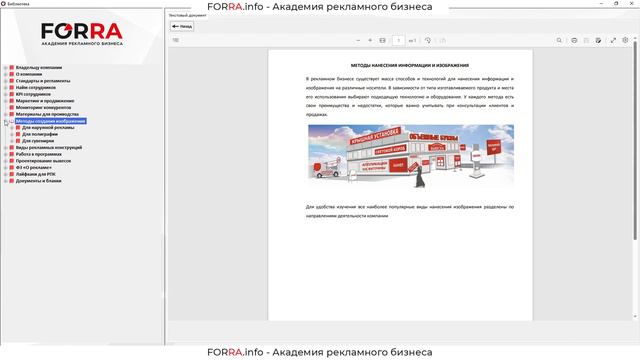Image resolution: width=640 pixels, height=360 pixels.
Task: Open 'KPI сотрудников' in the tree
Action: (33, 94)
